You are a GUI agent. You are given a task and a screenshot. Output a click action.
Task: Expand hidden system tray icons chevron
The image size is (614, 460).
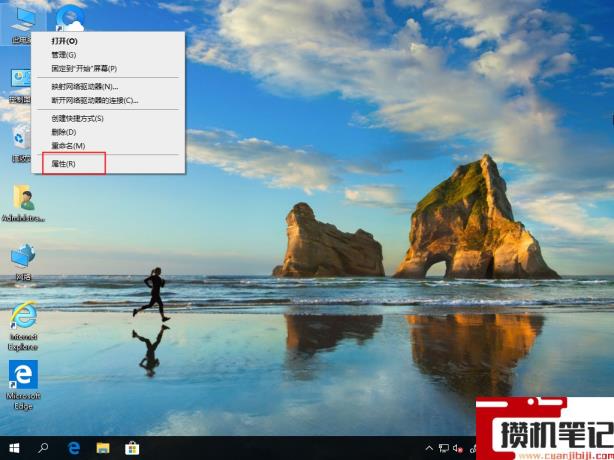coord(430,448)
